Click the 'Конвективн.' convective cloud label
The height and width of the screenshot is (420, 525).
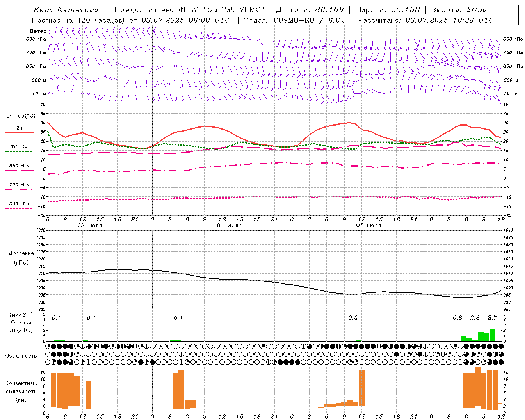(x=21, y=383)
